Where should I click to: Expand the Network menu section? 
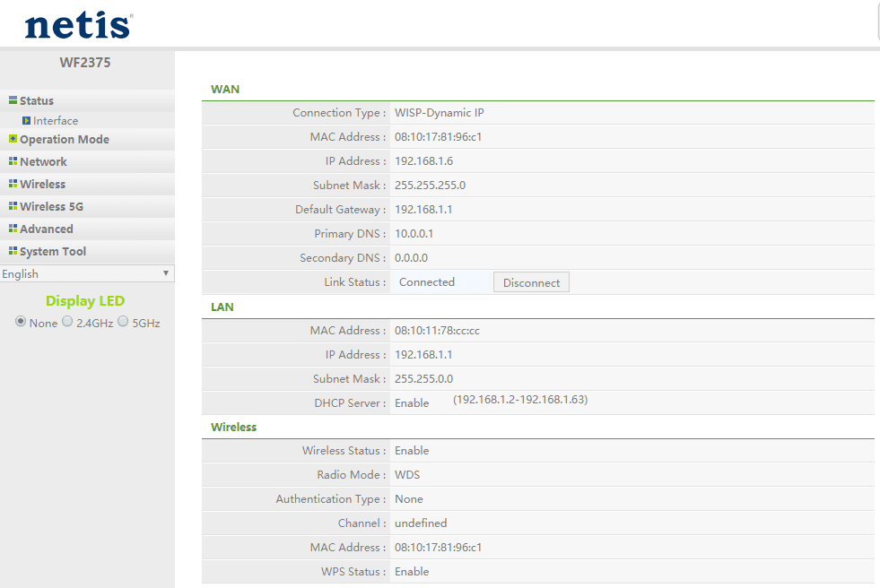[43, 161]
